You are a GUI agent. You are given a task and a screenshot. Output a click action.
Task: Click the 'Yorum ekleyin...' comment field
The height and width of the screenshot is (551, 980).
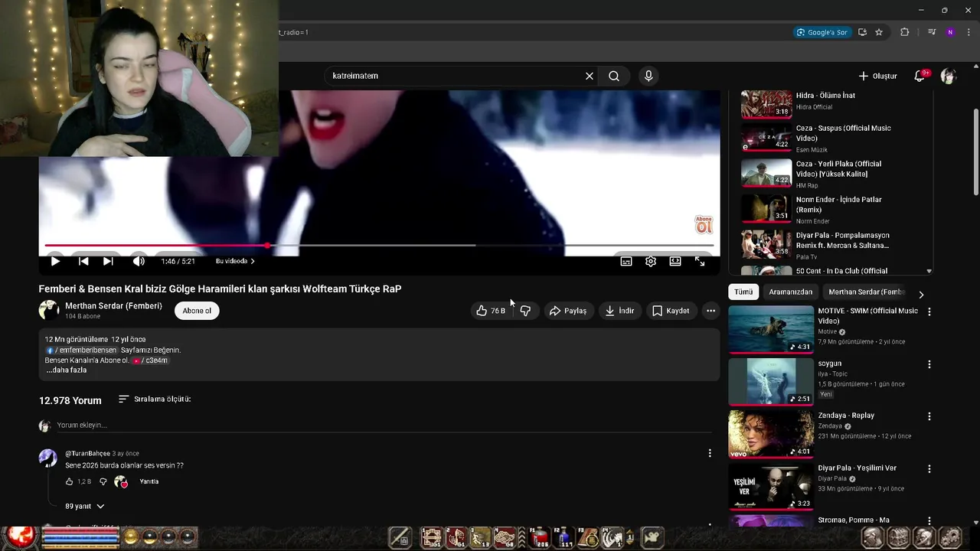click(383, 425)
